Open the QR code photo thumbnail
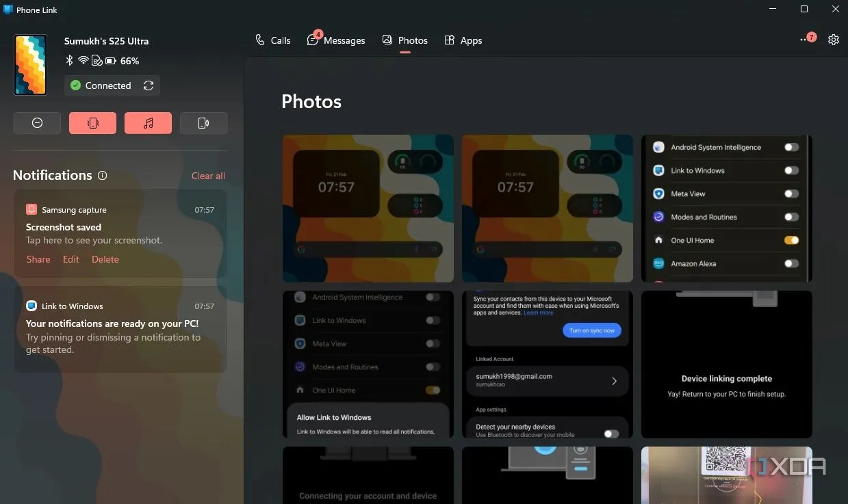Viewport: 848px width, 504px height. [726, 475]
